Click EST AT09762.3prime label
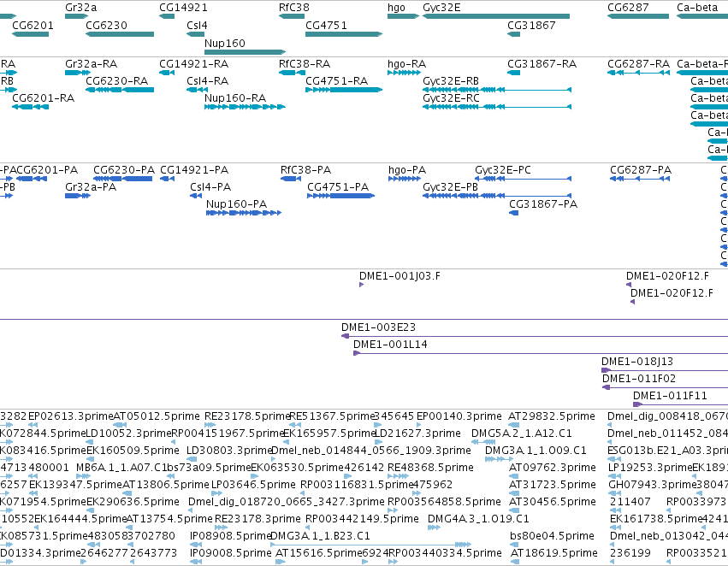 (553, 468)
